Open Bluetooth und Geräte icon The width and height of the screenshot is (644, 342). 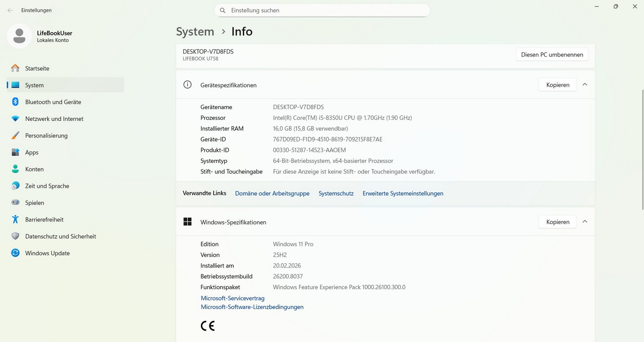click(16, 102)
